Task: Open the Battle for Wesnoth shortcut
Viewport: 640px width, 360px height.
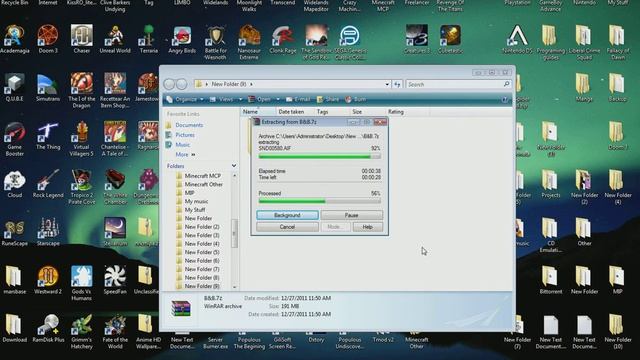Action: 216,42
